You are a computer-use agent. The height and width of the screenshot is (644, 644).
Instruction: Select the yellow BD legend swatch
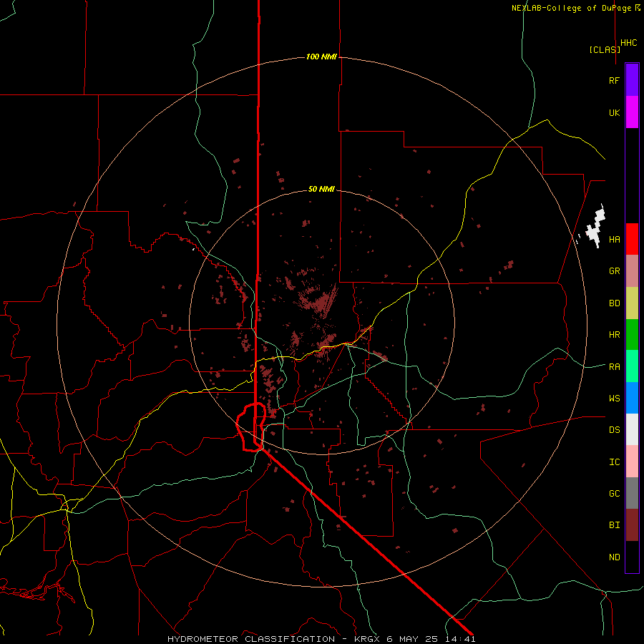tap(632, 303)
